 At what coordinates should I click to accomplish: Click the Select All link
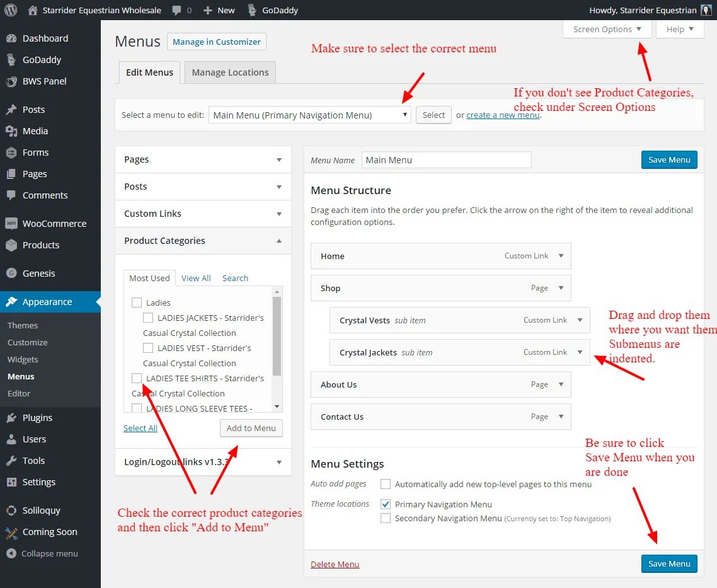click(141, 428)
